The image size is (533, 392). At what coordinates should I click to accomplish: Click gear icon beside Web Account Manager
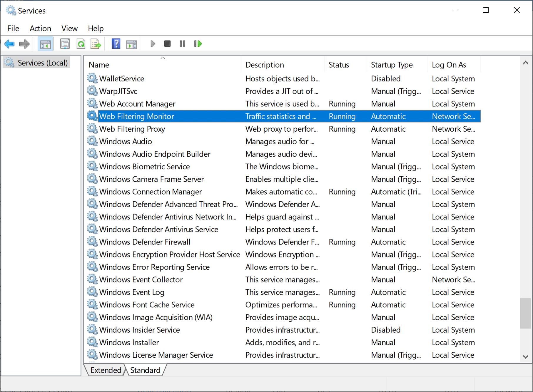coord(92,103)
